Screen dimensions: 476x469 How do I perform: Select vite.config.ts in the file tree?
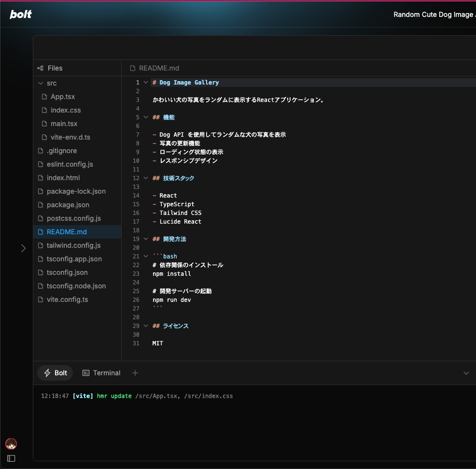coord(67,299)
